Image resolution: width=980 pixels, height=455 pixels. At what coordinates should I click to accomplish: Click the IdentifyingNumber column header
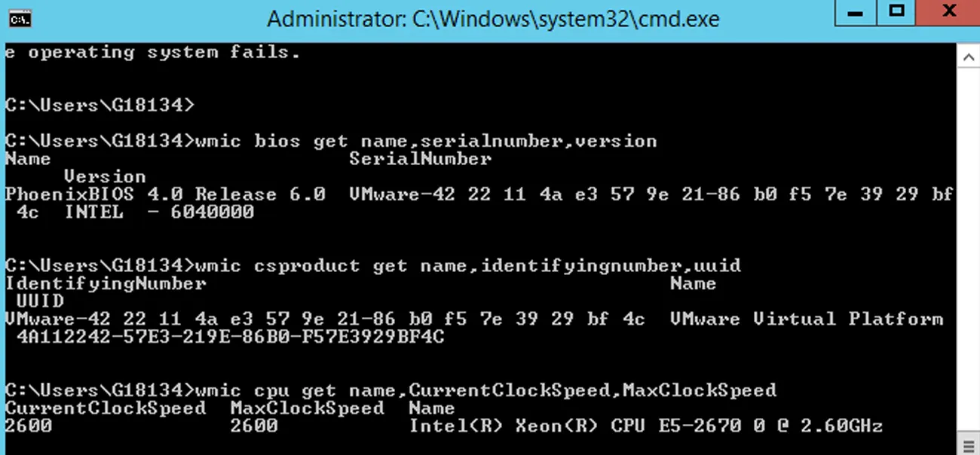pyautogui.click(x=106, y=284)
